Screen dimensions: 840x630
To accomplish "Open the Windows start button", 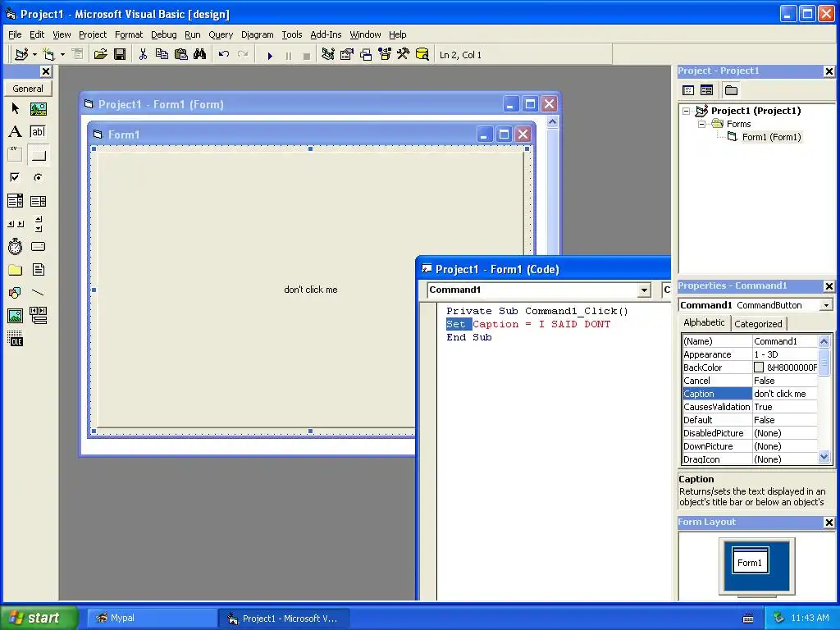I will click(39, 618).
